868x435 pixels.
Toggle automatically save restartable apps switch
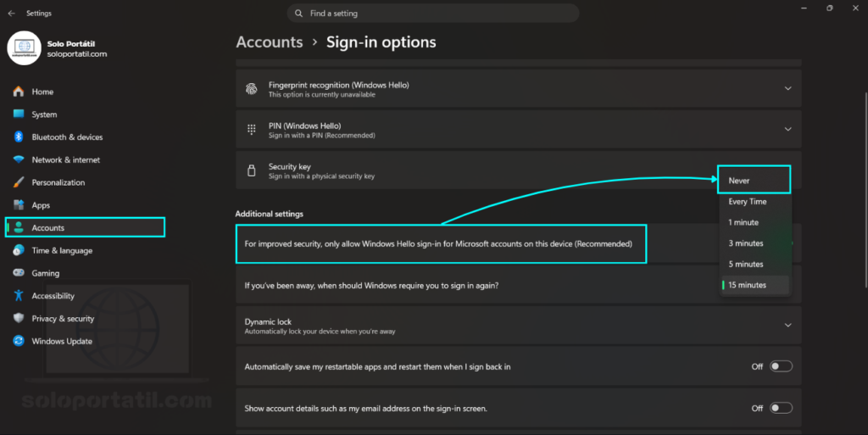tap(781, 366)
